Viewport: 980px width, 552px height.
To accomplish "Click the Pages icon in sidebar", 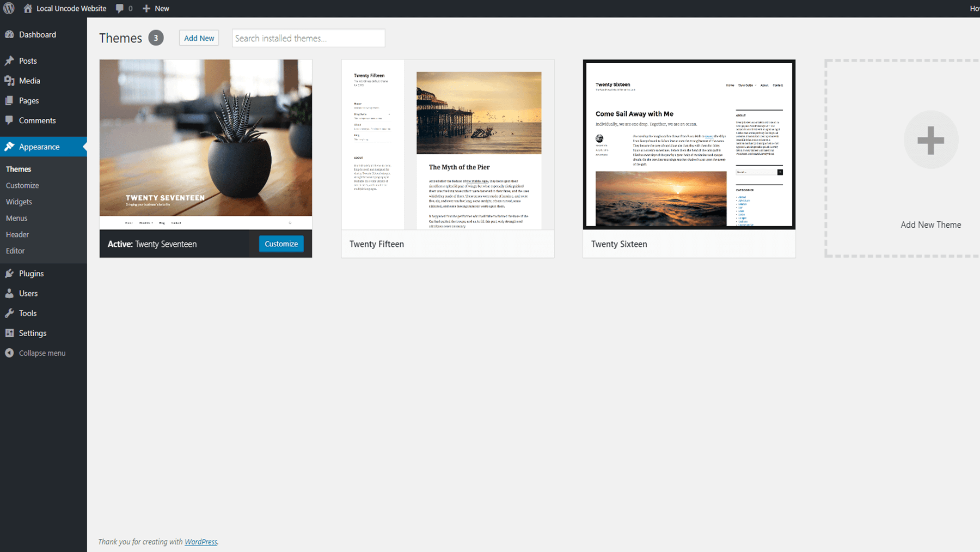I will pyautogui.click(x=9, y=101).
